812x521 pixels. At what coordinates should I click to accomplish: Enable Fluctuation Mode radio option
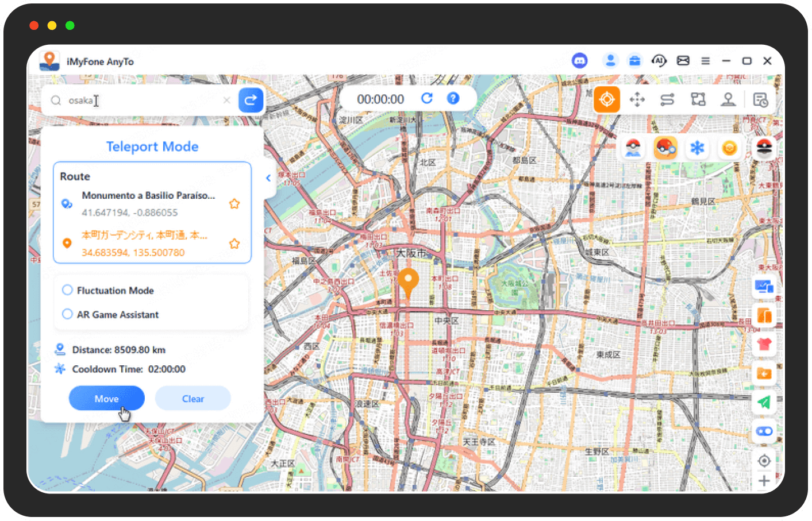pos(68,290)
